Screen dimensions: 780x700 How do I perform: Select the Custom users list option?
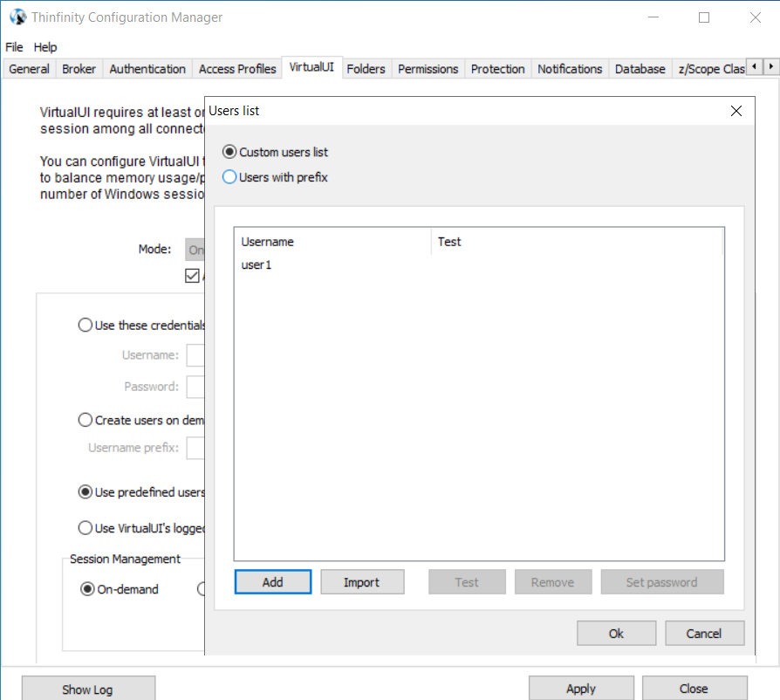275,152
